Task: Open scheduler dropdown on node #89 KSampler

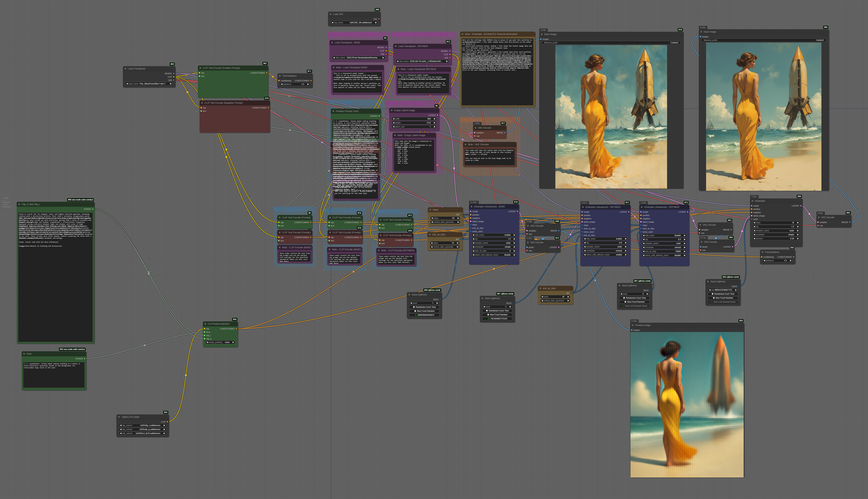Action: coord(776,235)
